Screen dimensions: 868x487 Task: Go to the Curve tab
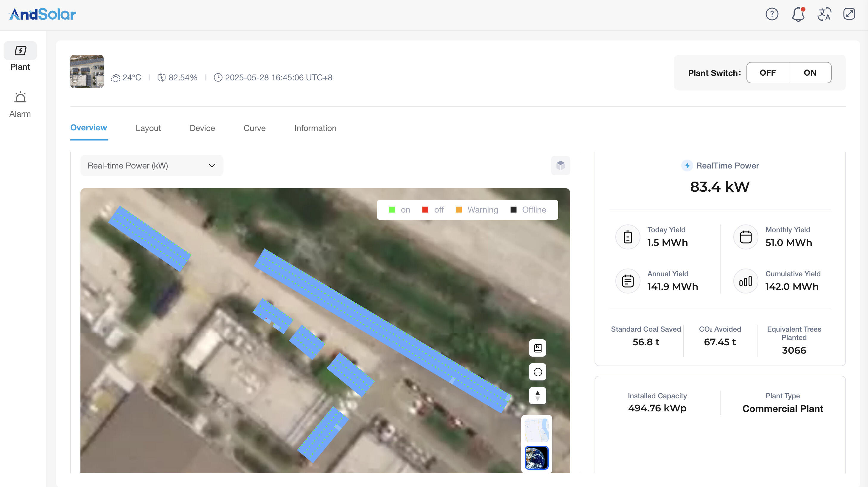[x=254, y=128]
